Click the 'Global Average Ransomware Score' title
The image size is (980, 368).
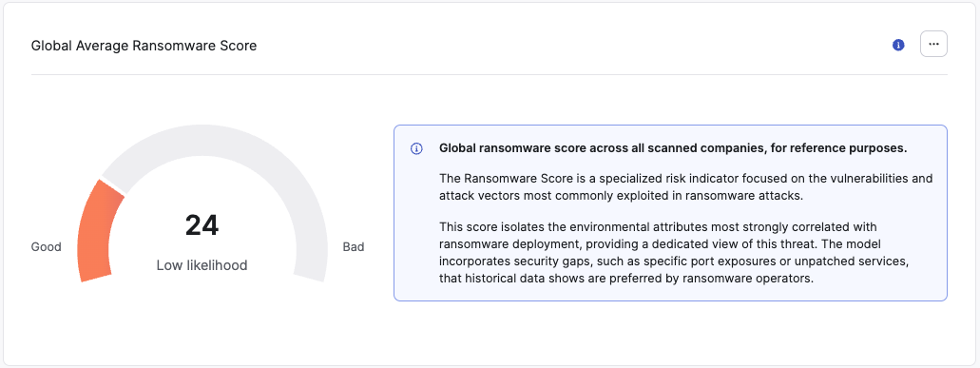pyautogui.click(x=144, y=46)
